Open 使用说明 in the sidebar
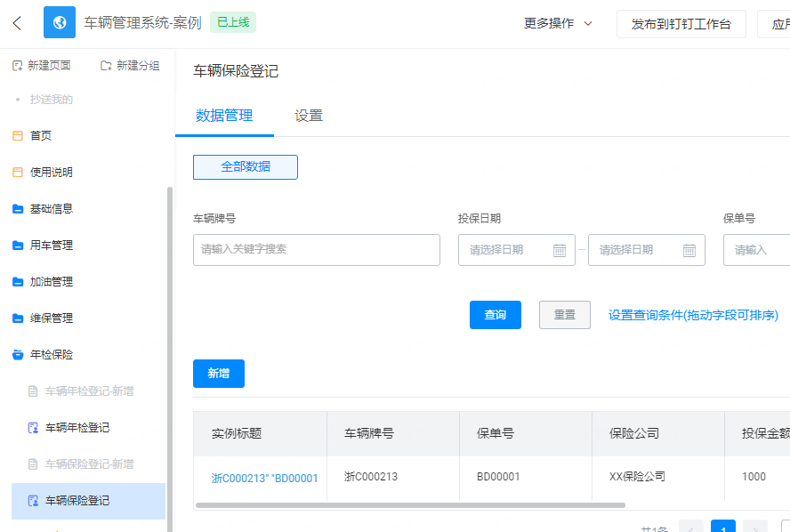790x532 pixels. [52, 173]
